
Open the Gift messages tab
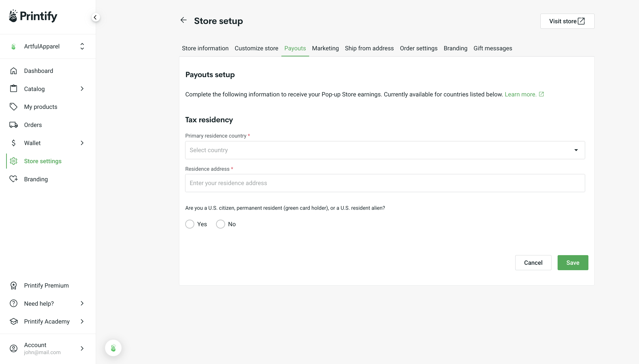(x=492, y=48)
